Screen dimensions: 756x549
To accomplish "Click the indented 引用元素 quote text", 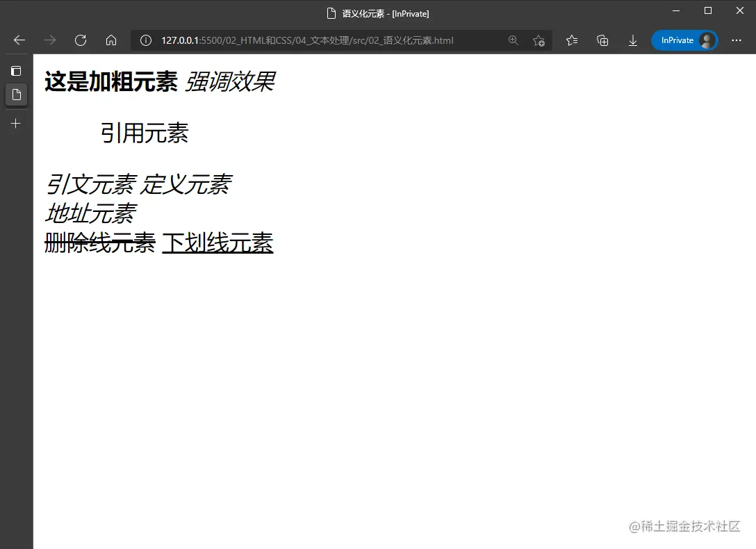I will click(x=145, y=133).
